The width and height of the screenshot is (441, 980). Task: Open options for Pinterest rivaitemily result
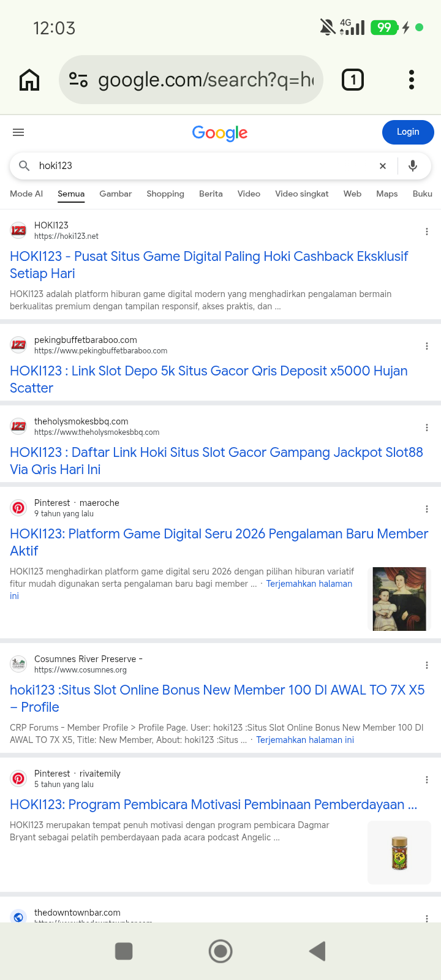(x=427, y=780)
